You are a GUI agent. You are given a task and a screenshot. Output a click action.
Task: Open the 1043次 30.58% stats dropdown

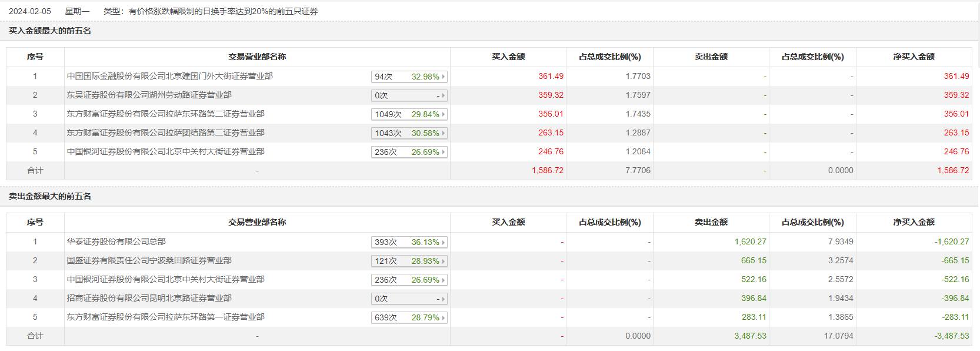[409, 133]
